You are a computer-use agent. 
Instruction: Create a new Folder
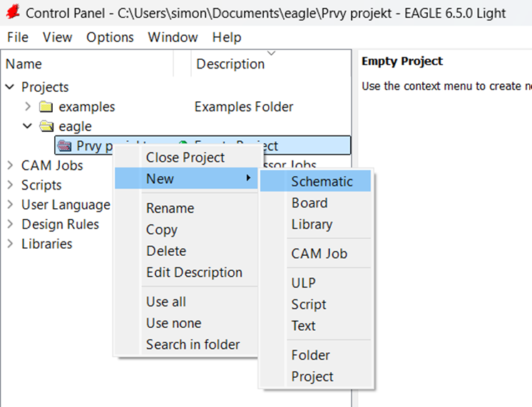pos(315,355)
